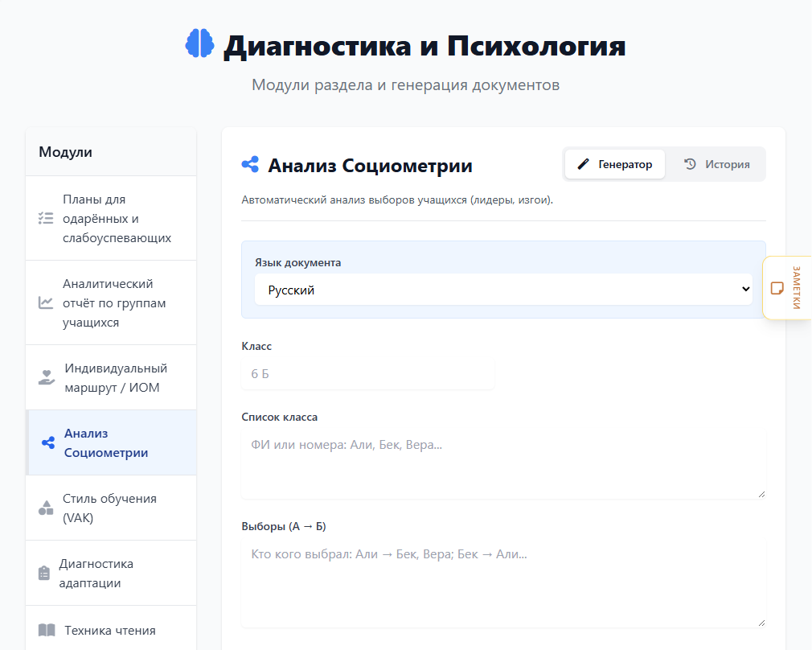Click the Выборы (А → Б) label
Screen dimensions: 812x650
283,526
